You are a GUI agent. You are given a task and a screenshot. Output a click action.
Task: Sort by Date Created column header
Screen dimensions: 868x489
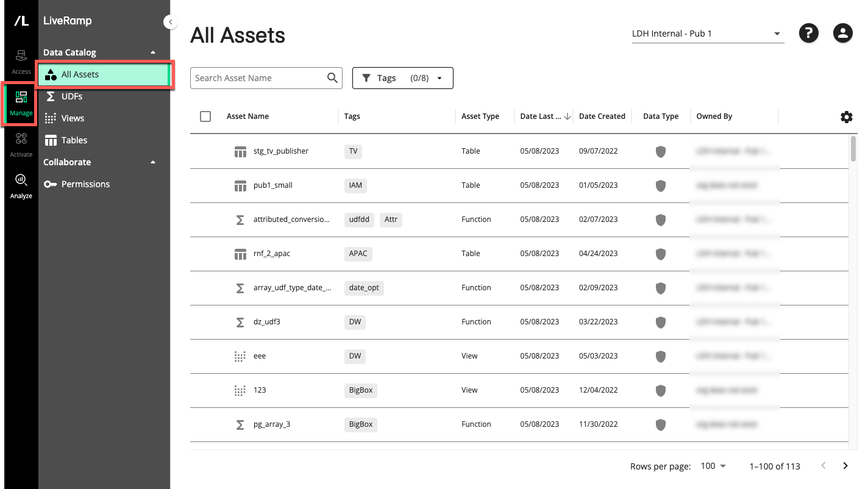pos(602,116)
